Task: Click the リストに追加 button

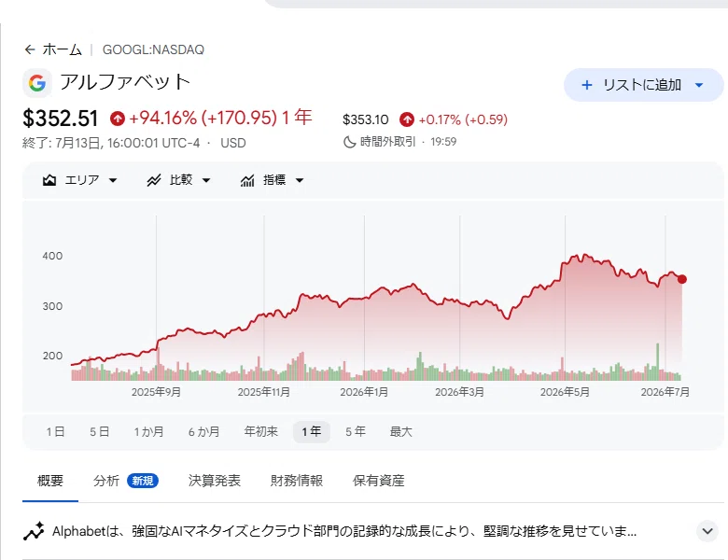Action: (x=643, y=85)
